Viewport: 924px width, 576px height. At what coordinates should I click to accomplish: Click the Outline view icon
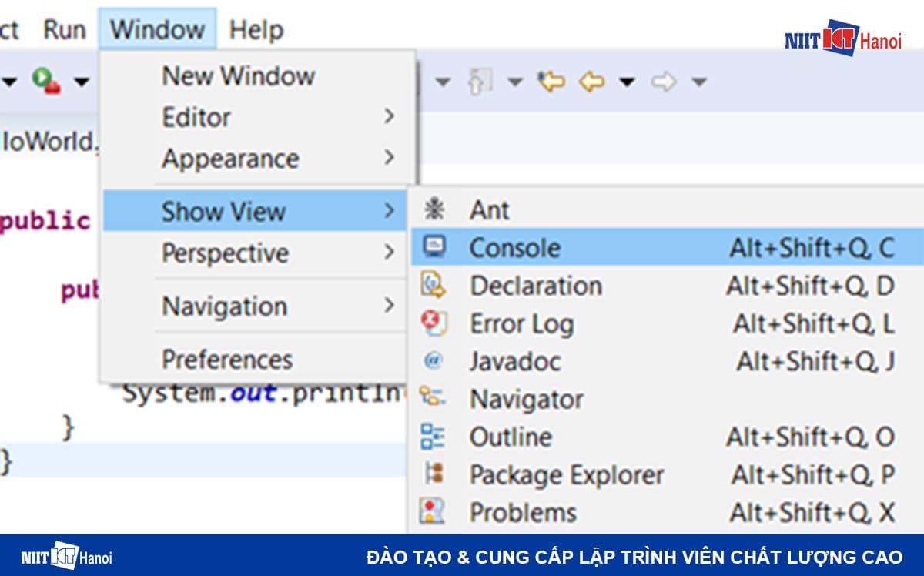coord(434,437)
